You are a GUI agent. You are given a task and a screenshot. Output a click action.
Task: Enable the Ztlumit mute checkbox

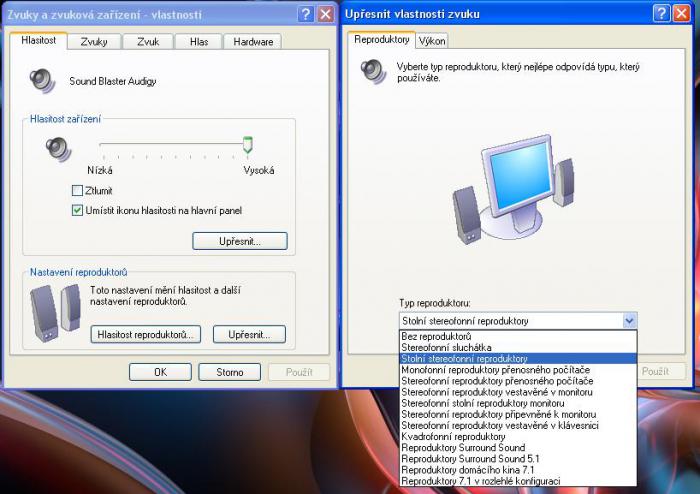(77, 190)
